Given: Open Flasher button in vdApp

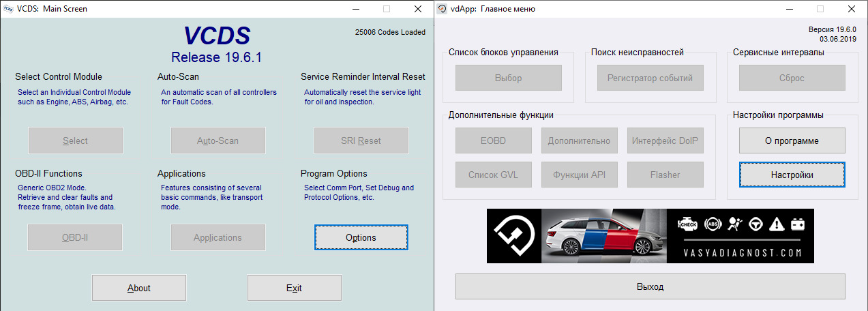Looking at the screenshot, I should click(x=665, y=175).
